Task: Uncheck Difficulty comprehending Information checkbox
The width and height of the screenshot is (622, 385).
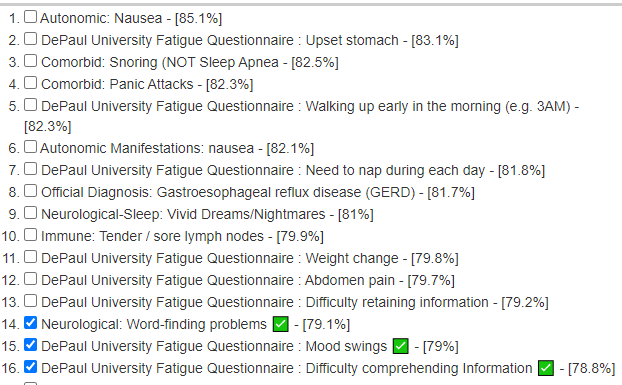Action: (x=31, y=367)
